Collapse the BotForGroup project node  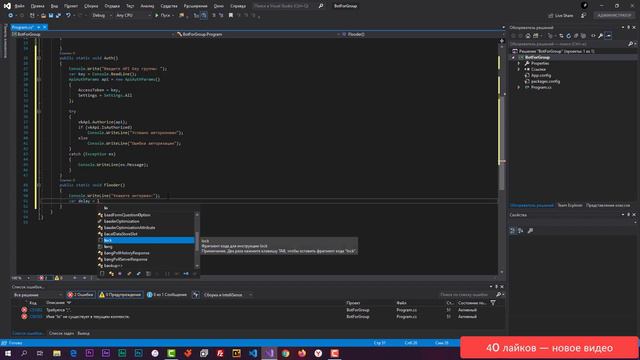point(513,58)
